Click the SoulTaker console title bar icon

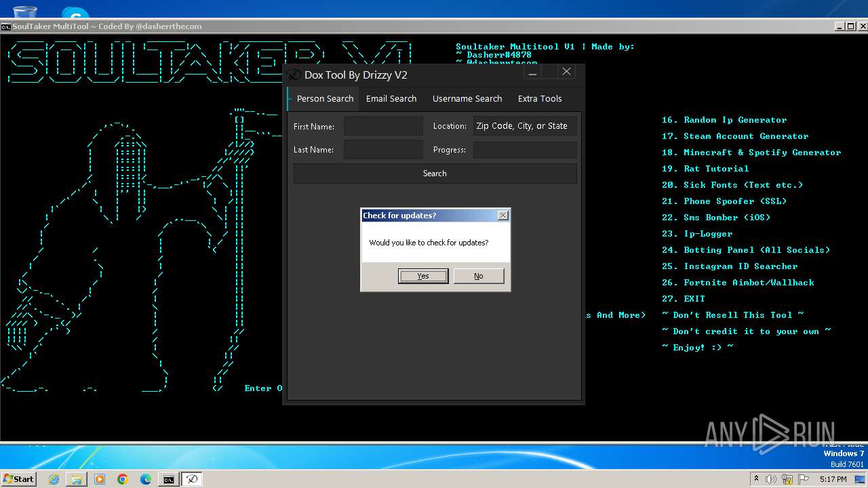click(x=5, y=26)
